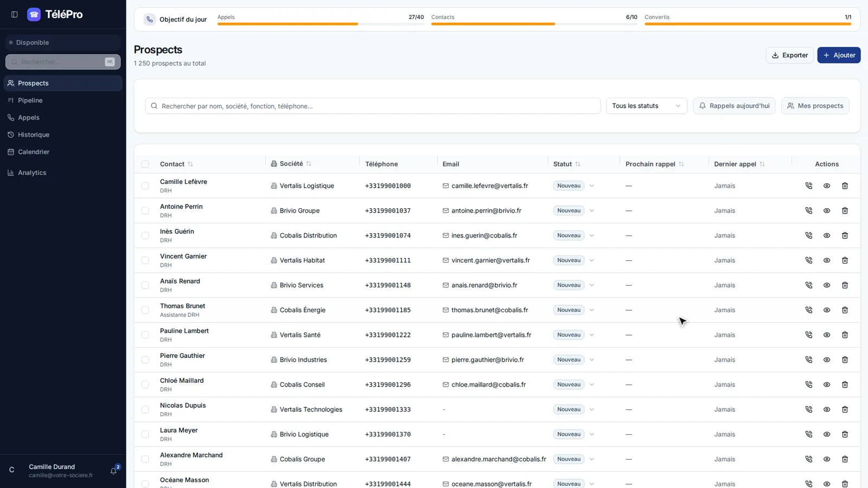This screenshot has width=868, height=488.
Task: Sort the table by the Contact column
Action: [x=176, y=164]
